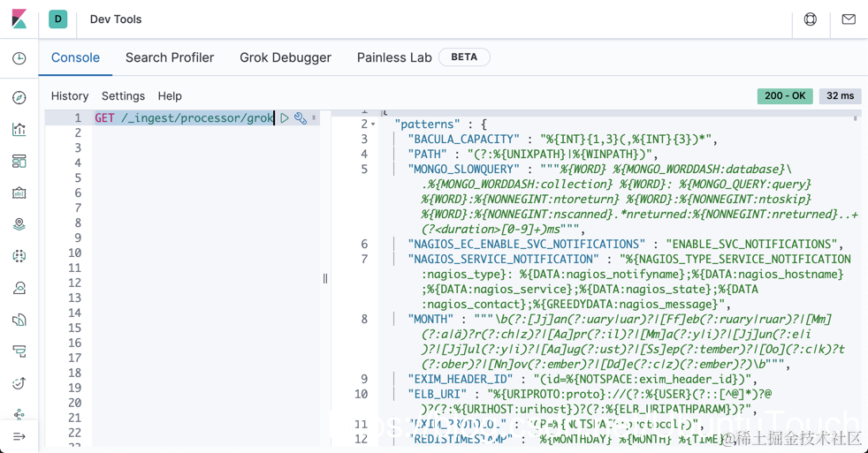This screenshot has width=868, height=453.
Task: Click the "PATH" key in response
Action: coord(427,155)
